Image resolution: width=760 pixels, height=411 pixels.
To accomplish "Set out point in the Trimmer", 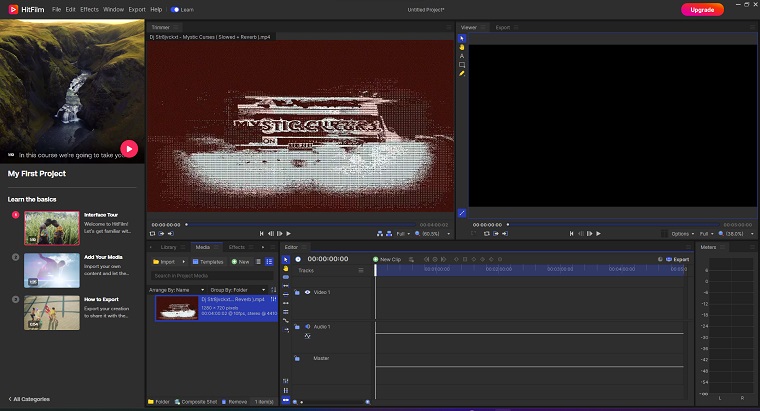I will coord(170,234).
